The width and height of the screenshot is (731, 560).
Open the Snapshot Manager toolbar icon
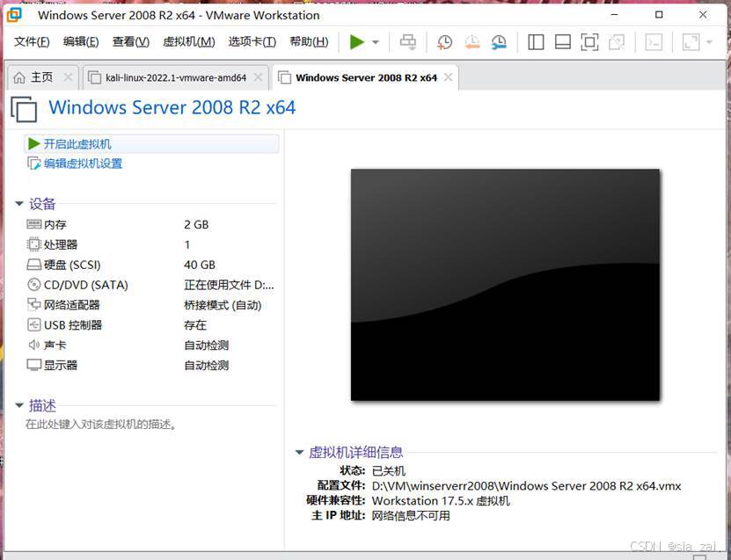pos(500,41)
